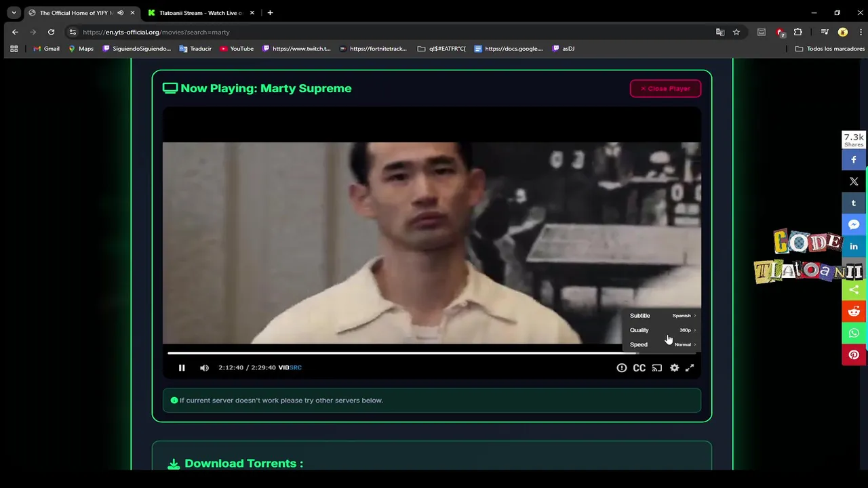Viewport: 868px width, 488px height.
Task: Click the VIDSRC logo in player
Action: pyautogui.click(x=290, y=367)
